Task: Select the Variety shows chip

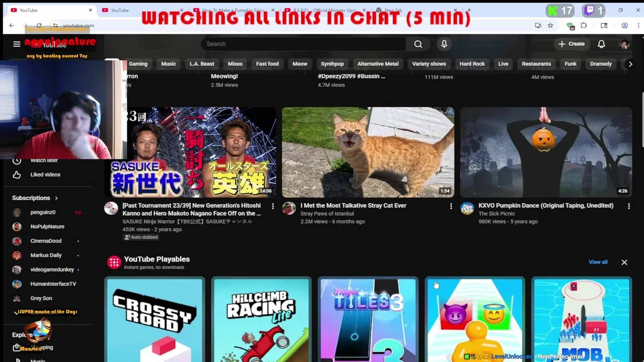Action: click(429, 64)
